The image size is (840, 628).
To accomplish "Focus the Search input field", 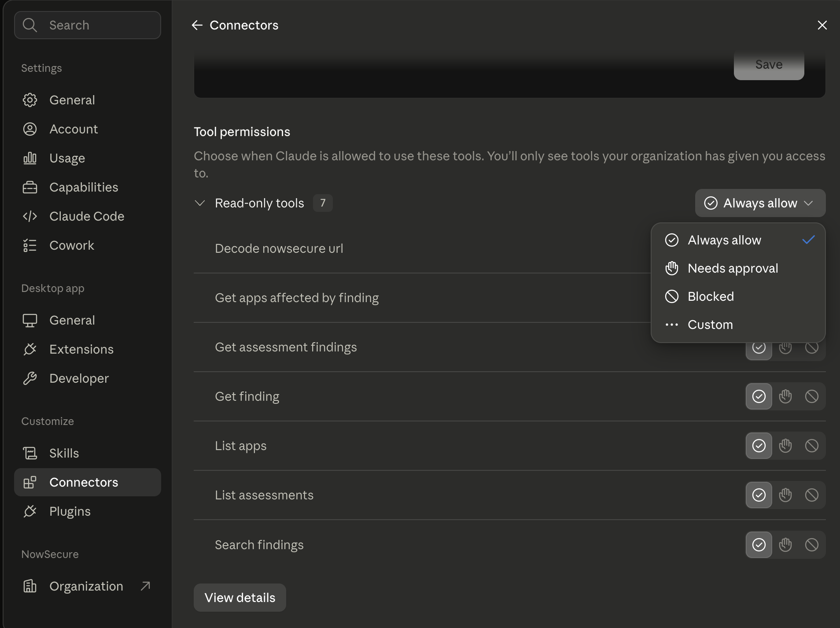I will (x=87, y=25).
